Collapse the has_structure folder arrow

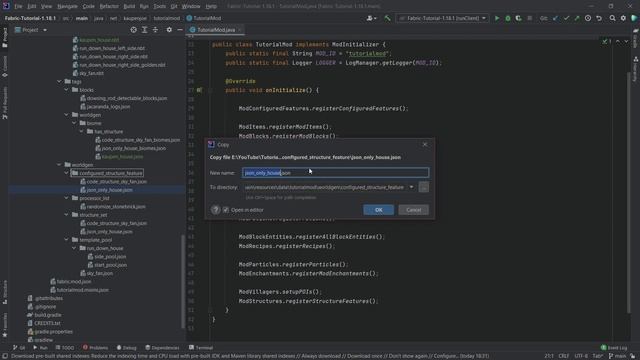click(x=82, y=131)
